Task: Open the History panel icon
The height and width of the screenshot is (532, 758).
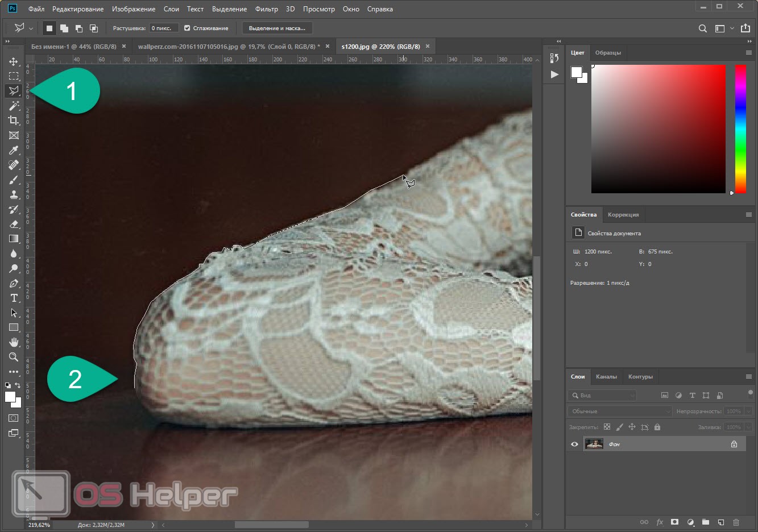Action: point(554,58)
